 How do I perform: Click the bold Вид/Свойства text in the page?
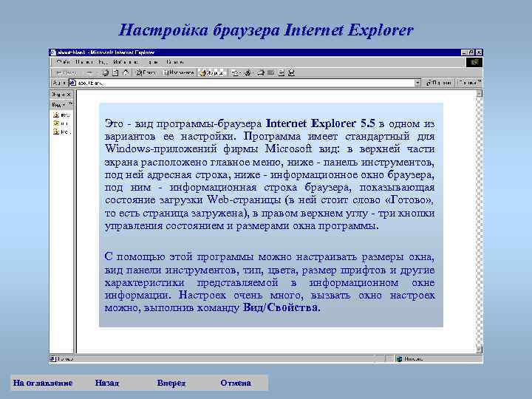281,307
